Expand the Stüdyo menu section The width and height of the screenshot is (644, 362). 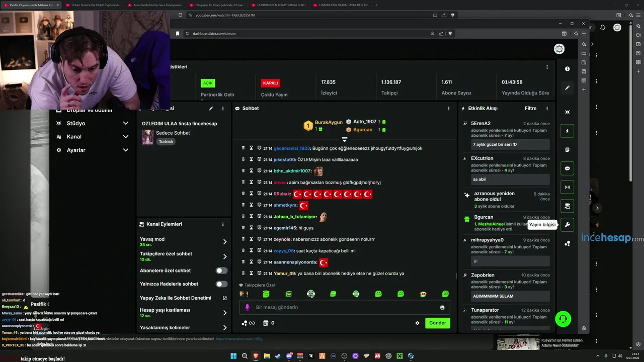coord(125,123)
